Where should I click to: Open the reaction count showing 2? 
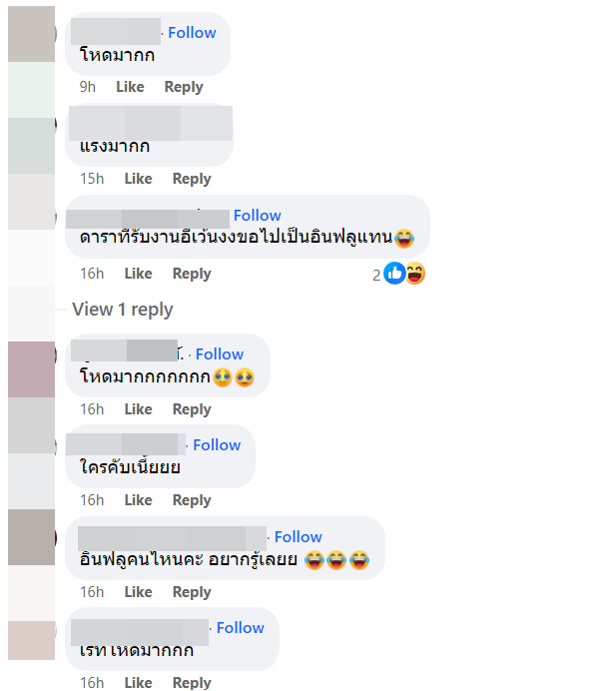coord(376,276)
